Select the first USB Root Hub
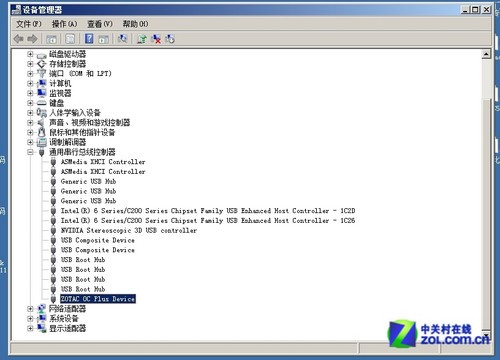Viewport: 500px width, 360px height. pyautogui.click(x=83, y=260)
